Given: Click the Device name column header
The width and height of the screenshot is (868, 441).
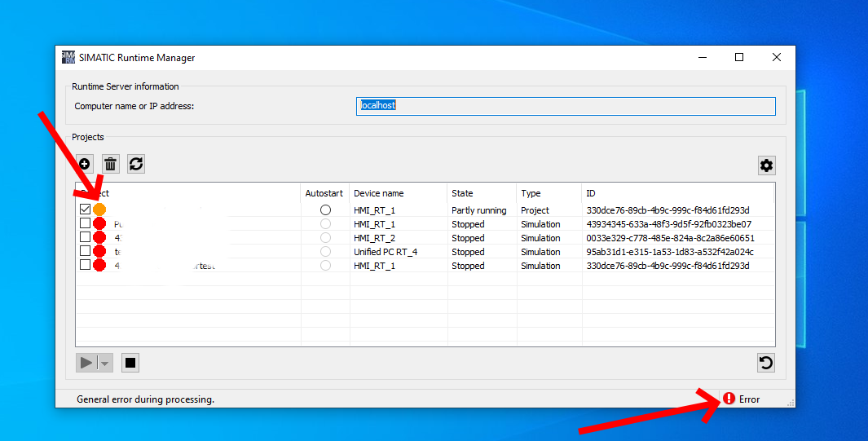Looking at the screenshot, I should pos(398,193).
